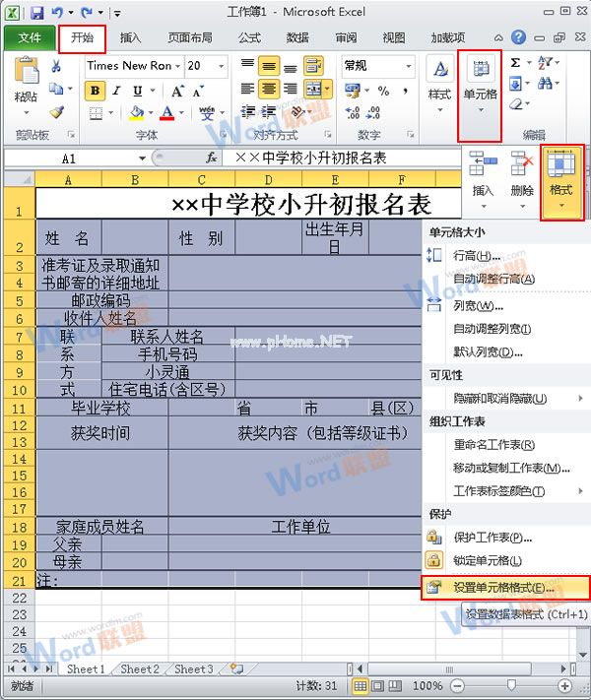
Task: Apply comma style
Action: pos(405,91)
